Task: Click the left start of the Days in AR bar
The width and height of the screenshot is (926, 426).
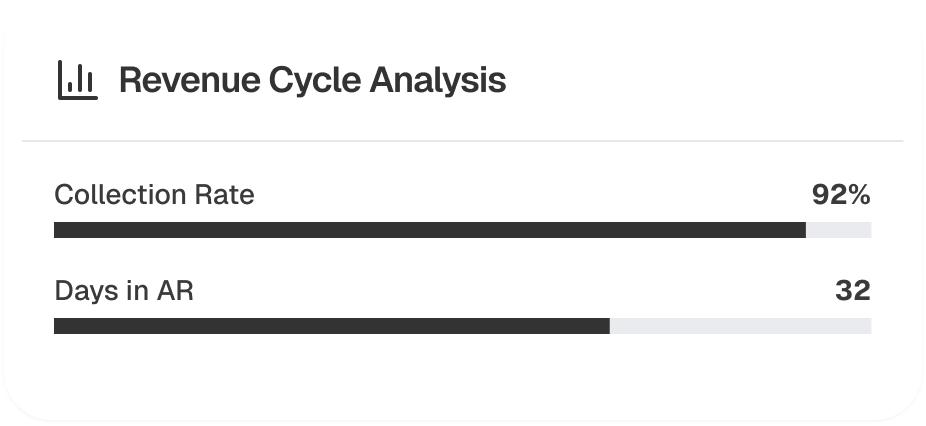Action: point(57,326)
